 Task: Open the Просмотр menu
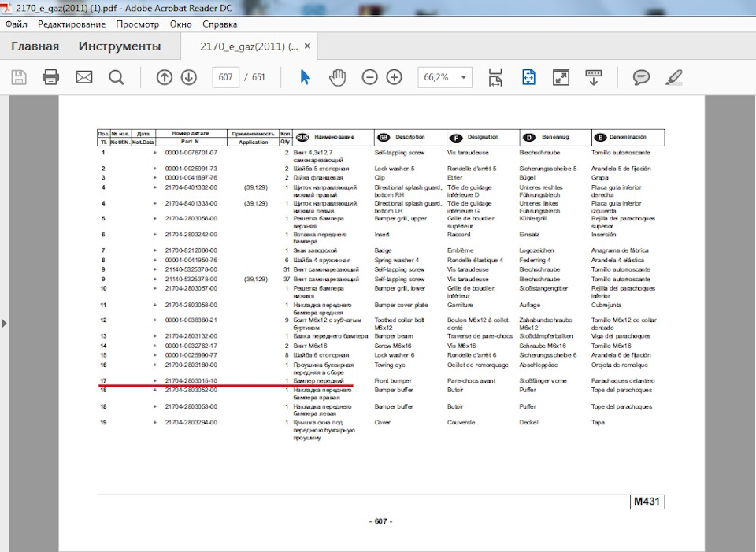pyautogui.click(x=137, y=24)
